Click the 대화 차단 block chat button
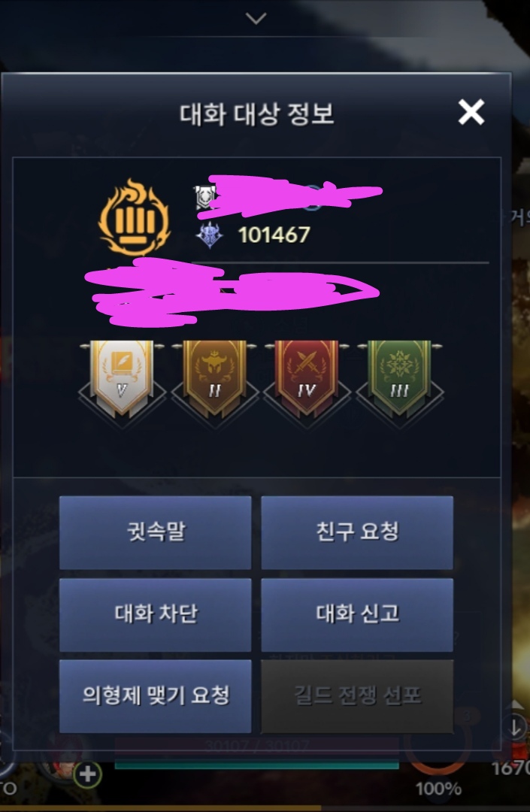Screen dimensions: 530x812 pos(156,615)
